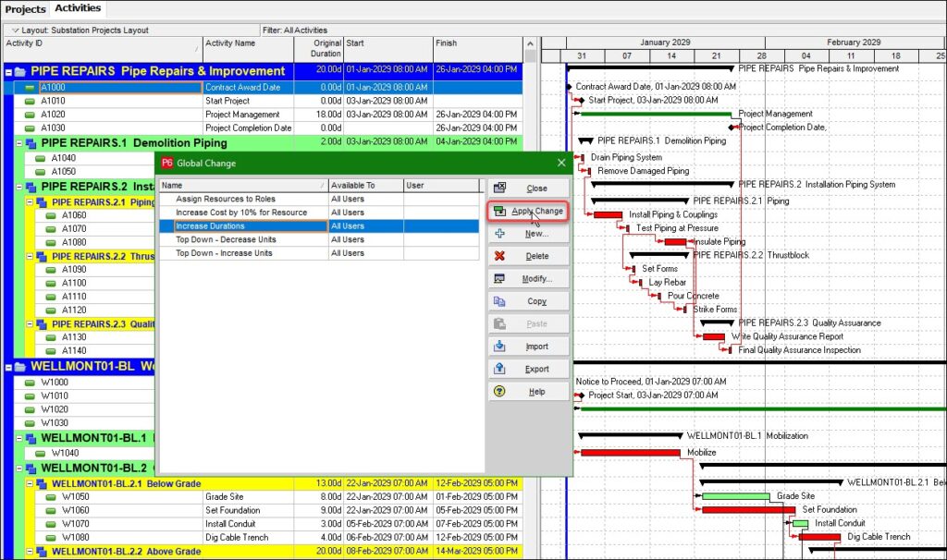Click the Apply Change button icon
Viewport: 947px width, 560px height.
point(500,211)
